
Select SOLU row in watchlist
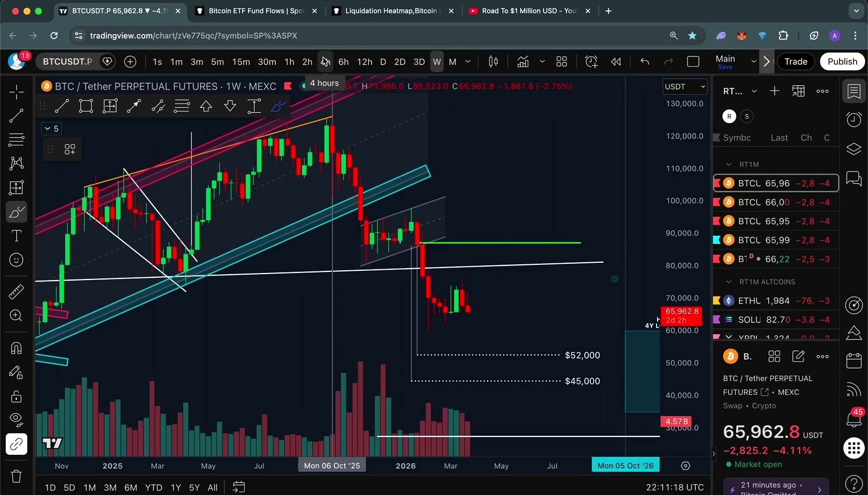pyautogui.click(x=776, y=320)
